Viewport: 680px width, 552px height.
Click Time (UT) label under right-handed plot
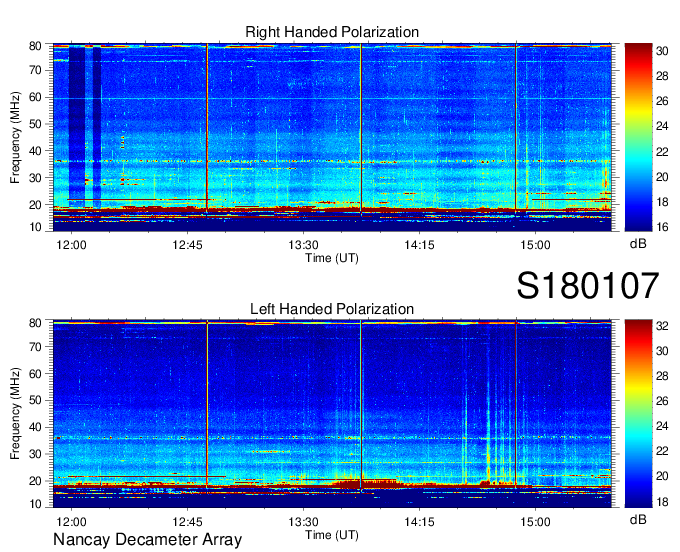pos(332,258)
